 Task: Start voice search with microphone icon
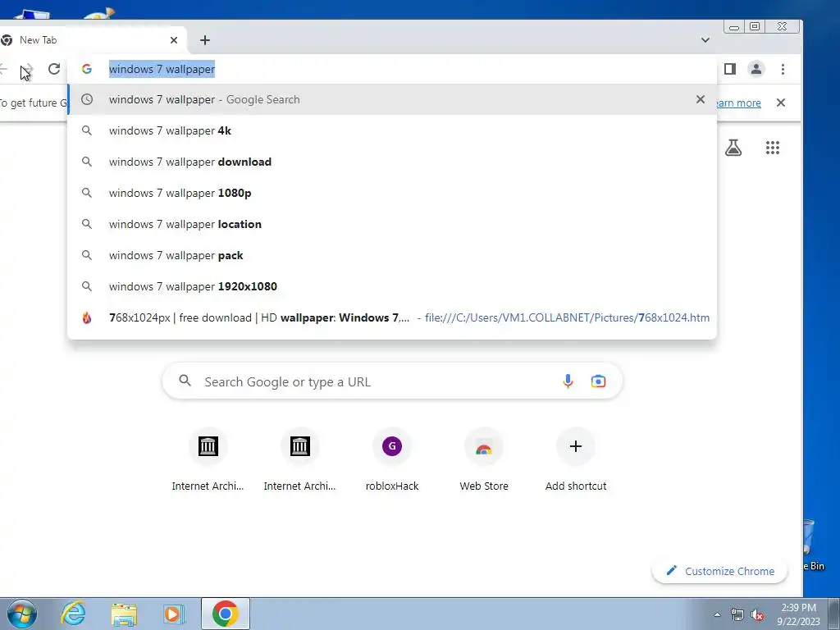coord(568,381)
